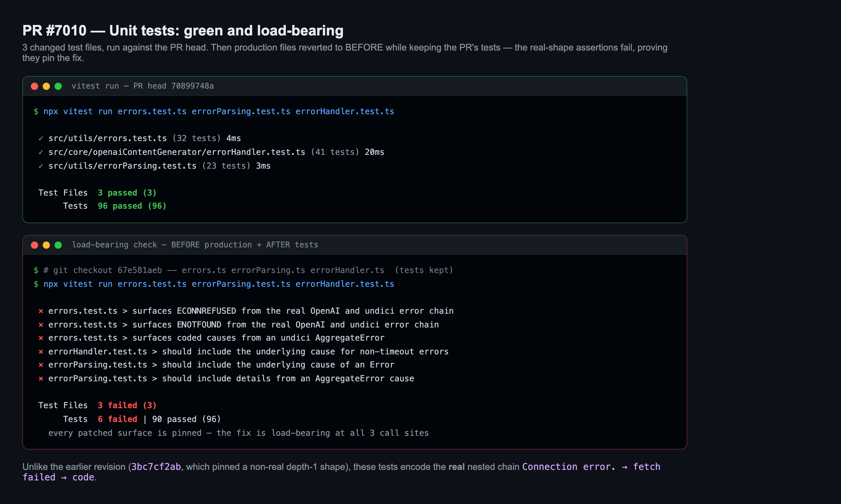The width and height of the screenshot is (841, 504).
Task: Click the PR #7010 heading
Action: point(183,31)
